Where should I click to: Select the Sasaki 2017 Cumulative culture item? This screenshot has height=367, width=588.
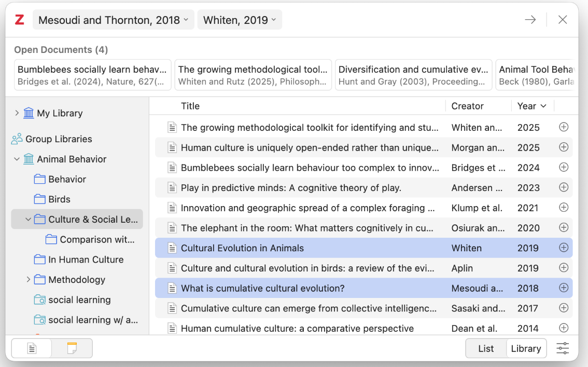[309, 308]
